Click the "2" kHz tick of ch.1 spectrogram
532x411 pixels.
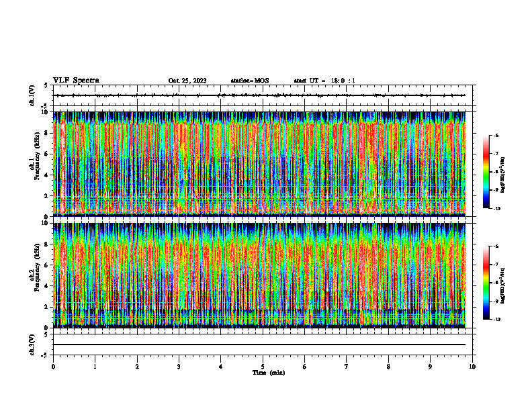(x=46, y=196)
